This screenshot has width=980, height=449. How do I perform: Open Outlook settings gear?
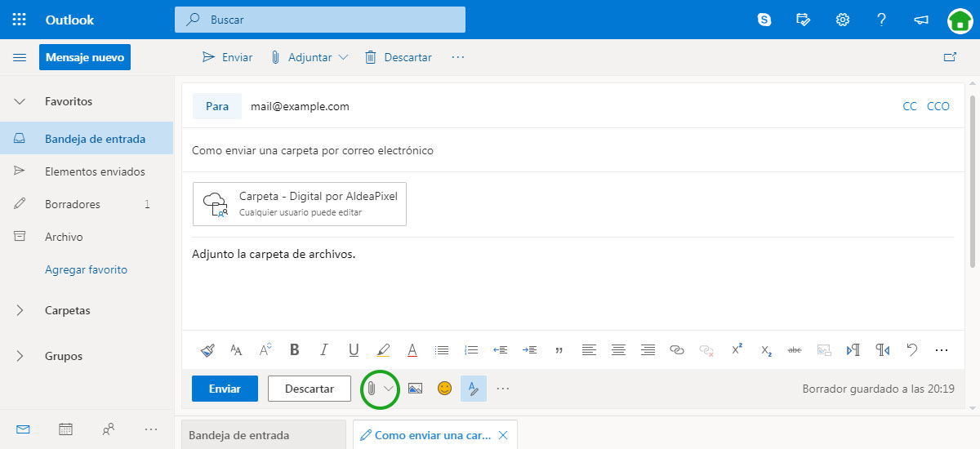pyautogui.click(x=843, y=20)
